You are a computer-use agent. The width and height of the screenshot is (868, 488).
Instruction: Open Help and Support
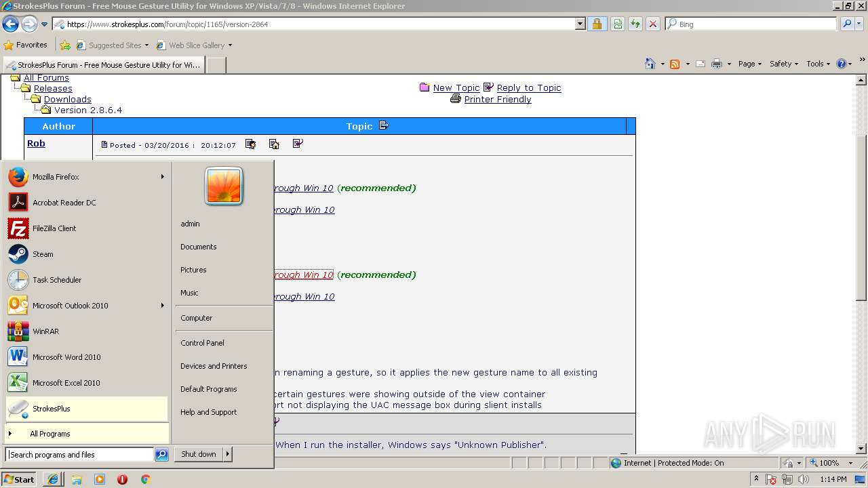tap(209, 412)
